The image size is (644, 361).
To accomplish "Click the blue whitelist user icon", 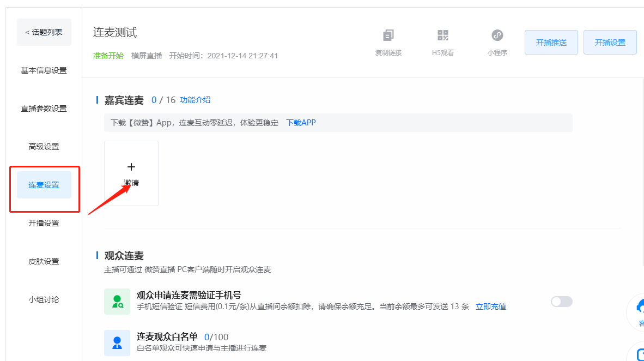I will click(117, 342).
